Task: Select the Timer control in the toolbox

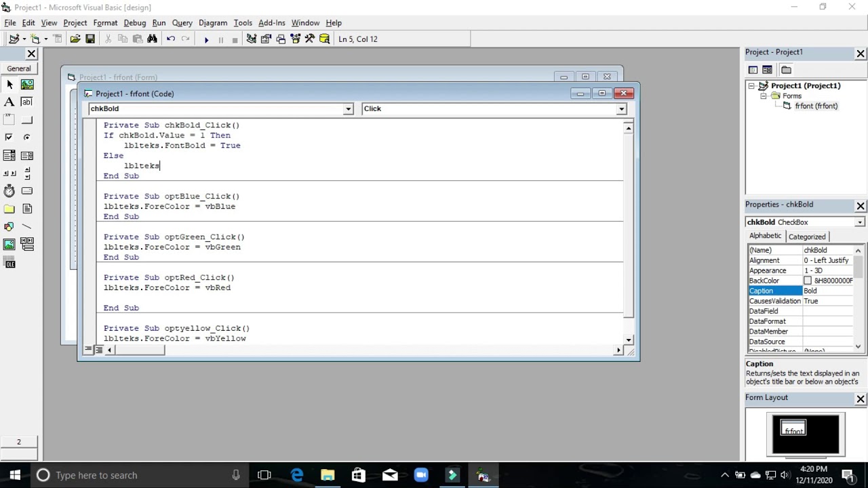Action: click(x=9, y=191)
